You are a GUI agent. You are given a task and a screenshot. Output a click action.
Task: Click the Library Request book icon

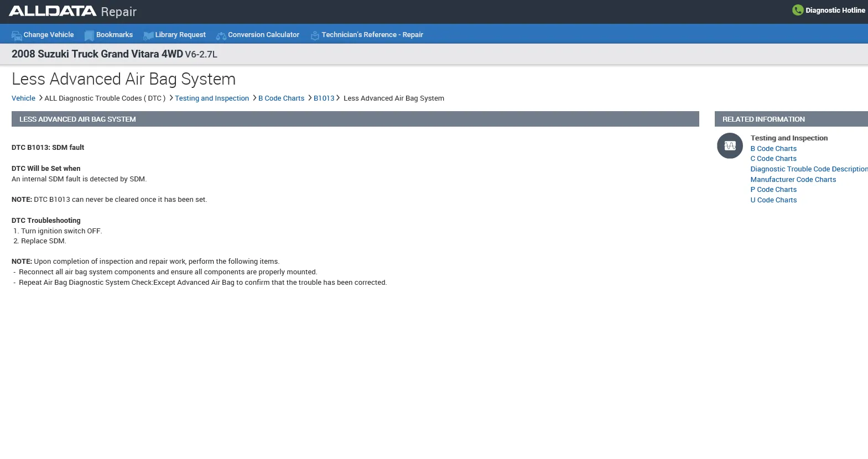(148, 36)
